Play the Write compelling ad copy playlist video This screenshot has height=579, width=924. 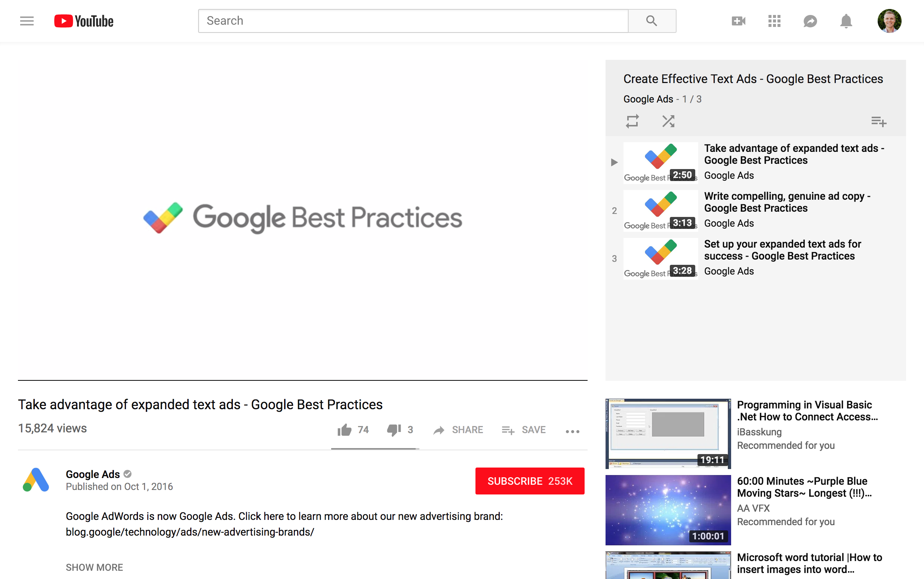787,202
